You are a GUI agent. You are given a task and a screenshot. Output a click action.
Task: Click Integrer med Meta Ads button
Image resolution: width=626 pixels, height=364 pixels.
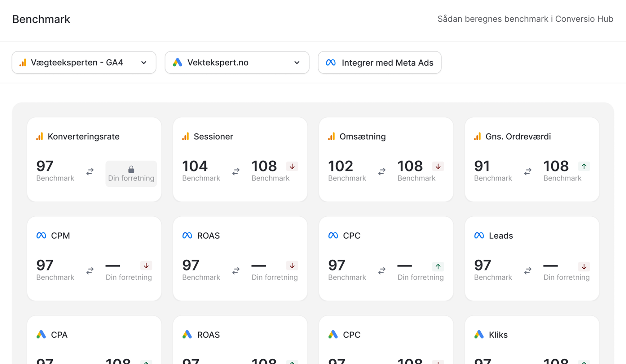click(380, 63)
